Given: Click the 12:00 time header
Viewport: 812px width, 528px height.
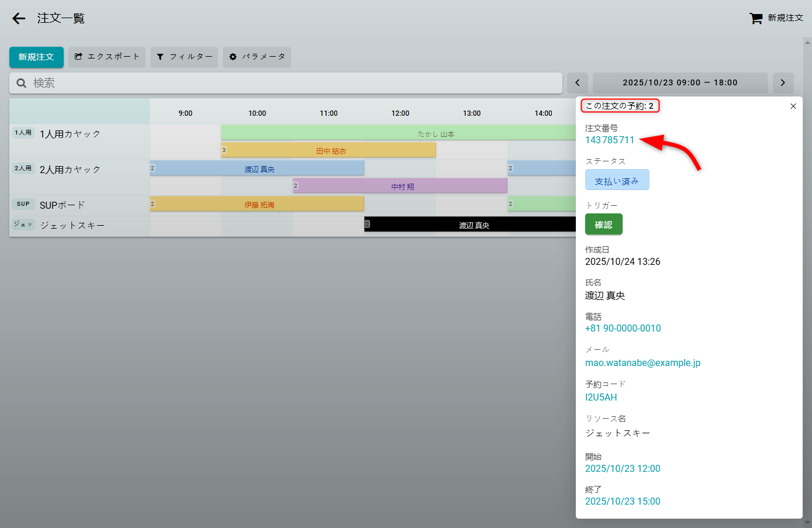Looking at the screenshot, I should tap(400, 113).
